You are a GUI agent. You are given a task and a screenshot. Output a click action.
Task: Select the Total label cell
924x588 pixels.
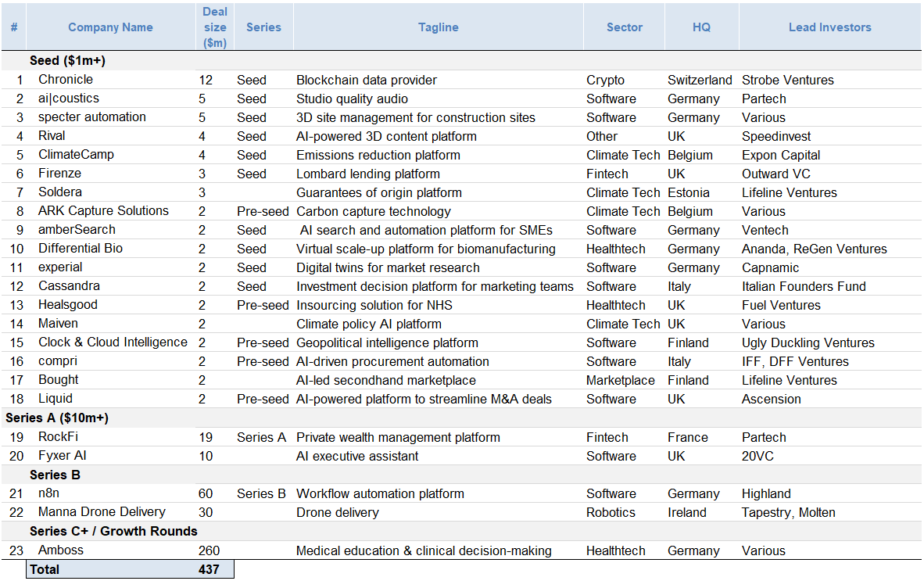(45, 569)
